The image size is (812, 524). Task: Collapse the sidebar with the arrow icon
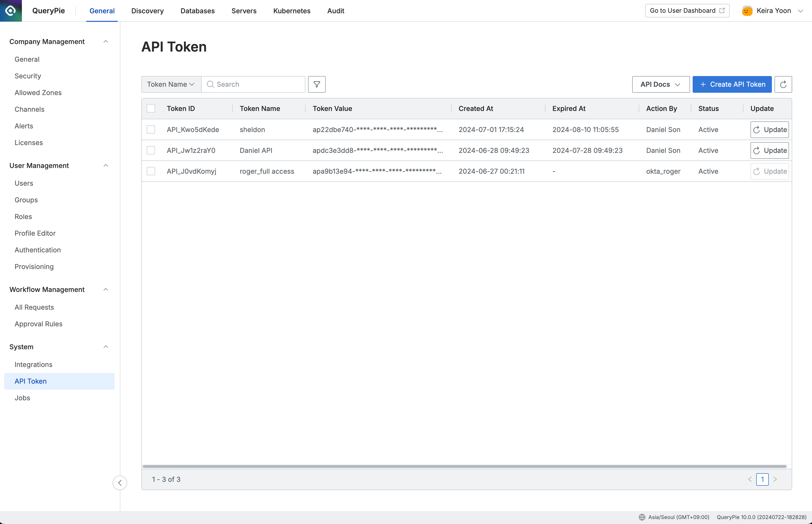[x=120, y=483]
